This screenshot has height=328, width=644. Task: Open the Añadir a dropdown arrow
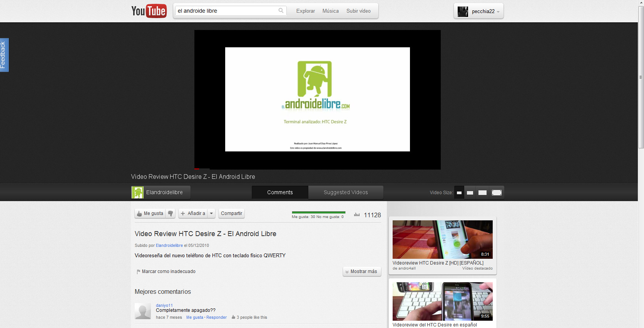coord(211,213)
